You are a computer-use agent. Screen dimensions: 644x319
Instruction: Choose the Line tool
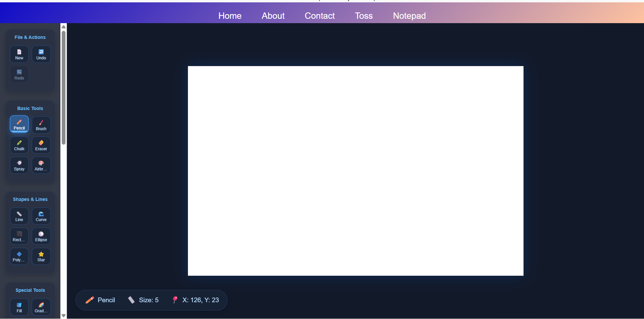(19, 216)
